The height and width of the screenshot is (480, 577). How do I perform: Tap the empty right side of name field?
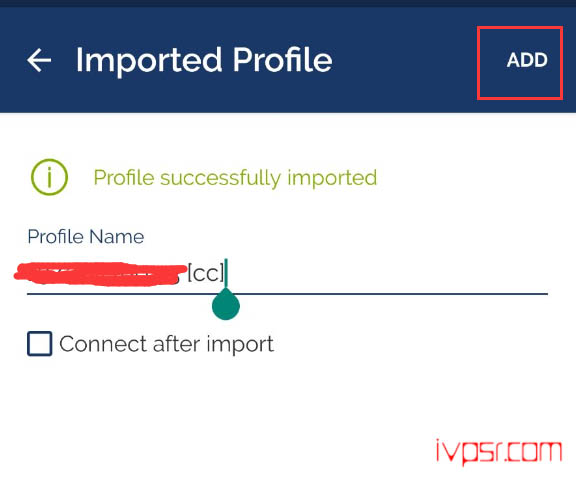click(x=388, y=275)
